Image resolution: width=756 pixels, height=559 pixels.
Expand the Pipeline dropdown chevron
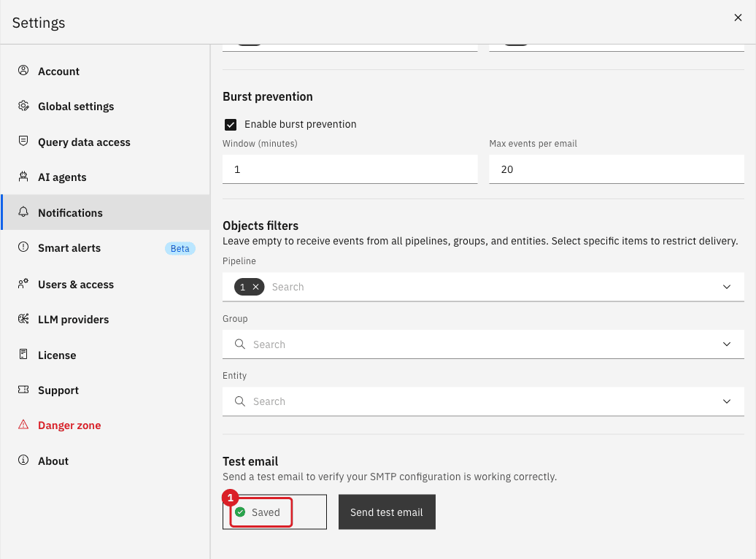coord(727,287)
